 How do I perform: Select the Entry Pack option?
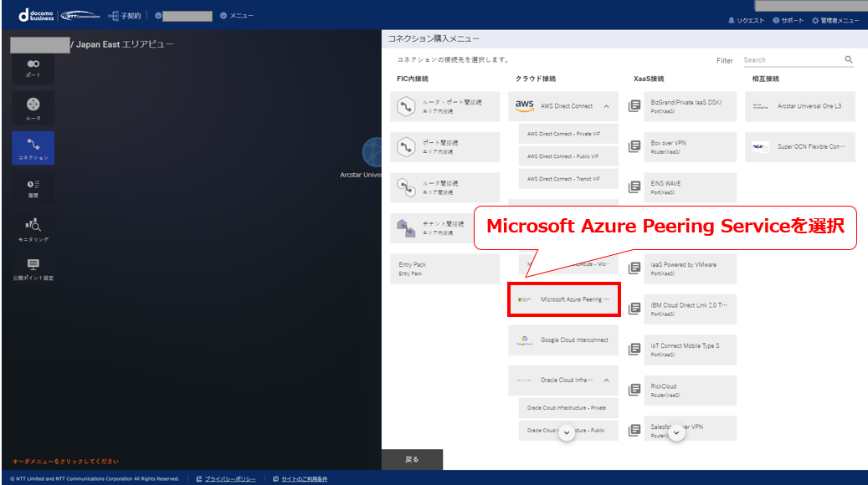point(445,268)
